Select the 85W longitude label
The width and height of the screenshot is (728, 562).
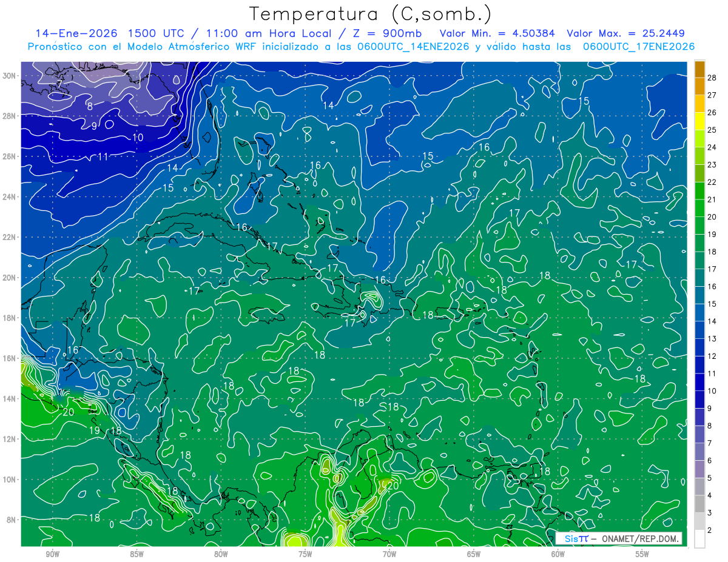136,554
